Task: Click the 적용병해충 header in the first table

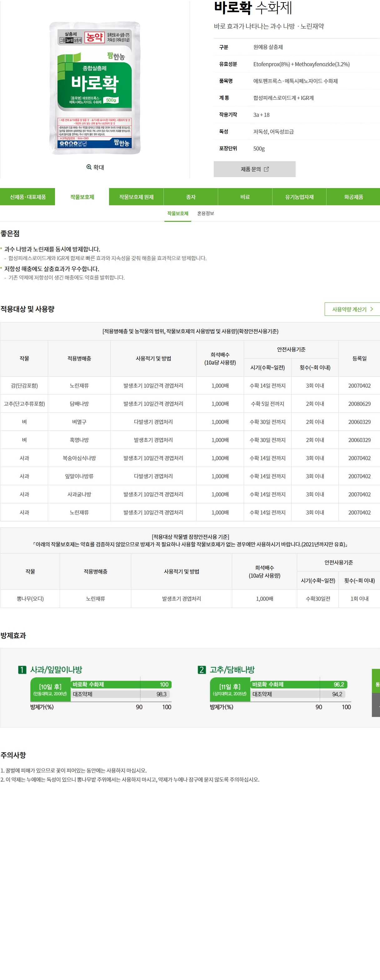Action: 79,358
